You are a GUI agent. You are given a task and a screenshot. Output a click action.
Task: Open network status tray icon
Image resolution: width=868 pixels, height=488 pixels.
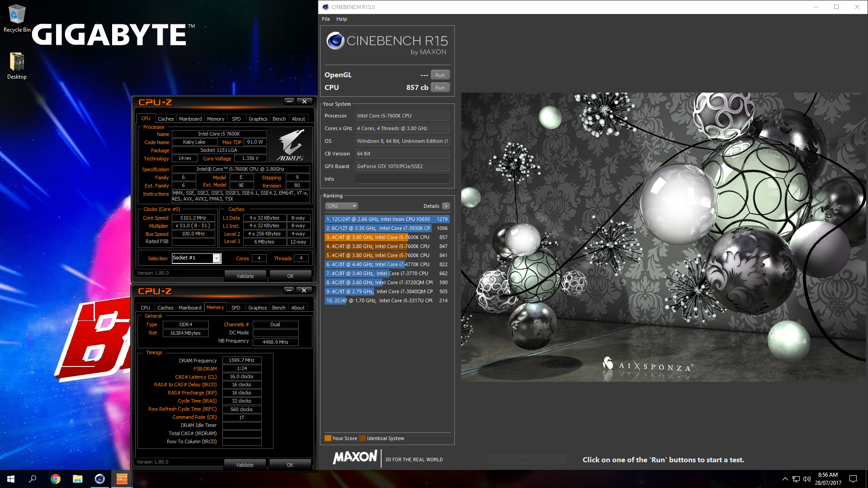pos(796,479)
